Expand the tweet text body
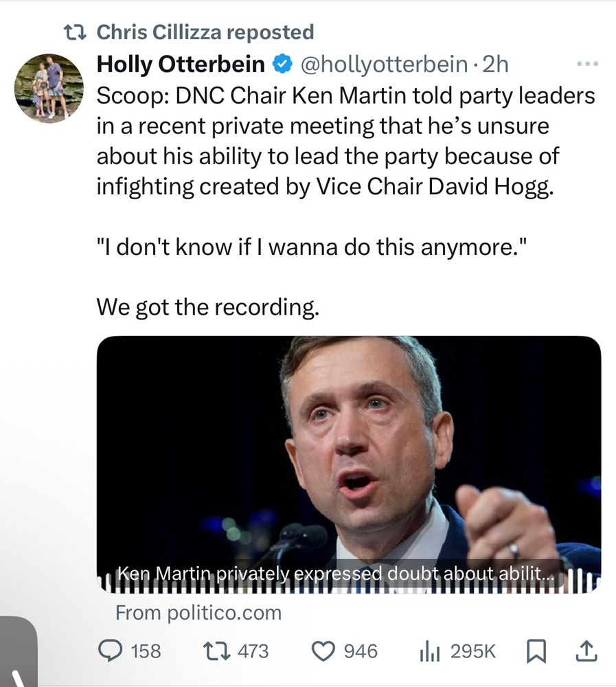The width and height of the screenshot is (616, 687). pos(346,201)
